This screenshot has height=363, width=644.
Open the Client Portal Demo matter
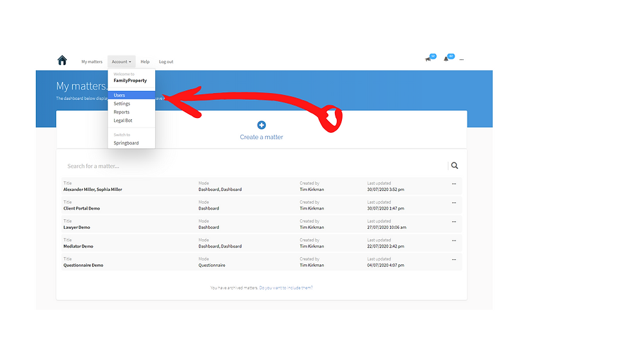point(82,208)
